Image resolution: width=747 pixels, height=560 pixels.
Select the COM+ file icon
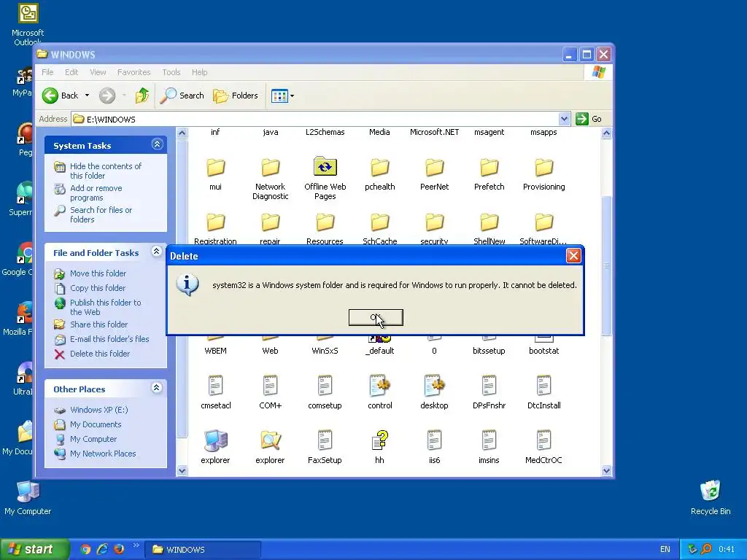(x=270, y=386)
